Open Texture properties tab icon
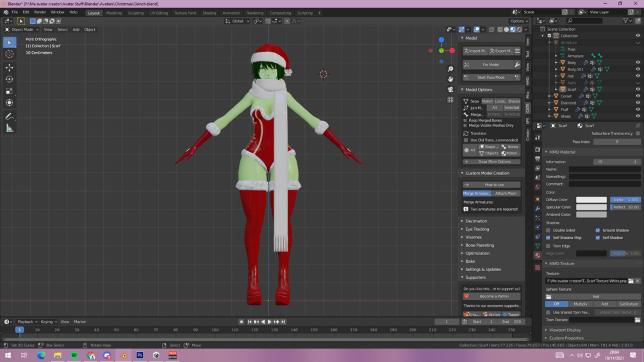Screen dimensions: 644x362 (538, 267)
